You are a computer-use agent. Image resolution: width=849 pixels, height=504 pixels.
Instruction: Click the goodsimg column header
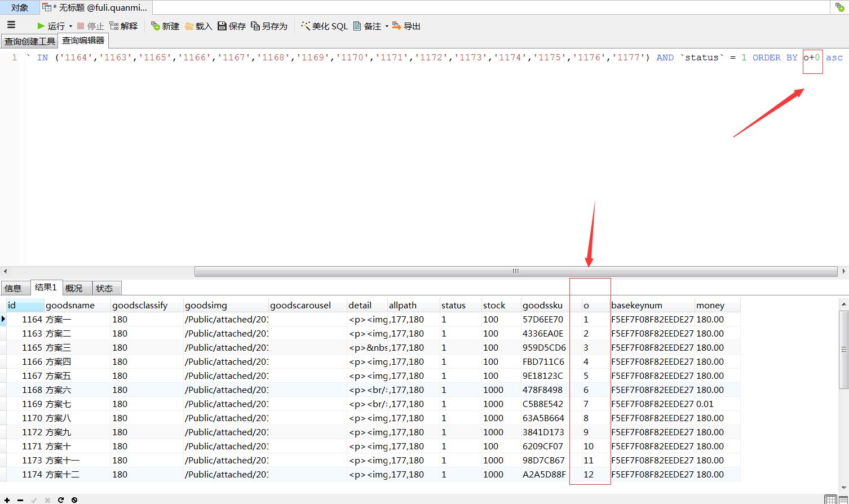click(226, 305)
